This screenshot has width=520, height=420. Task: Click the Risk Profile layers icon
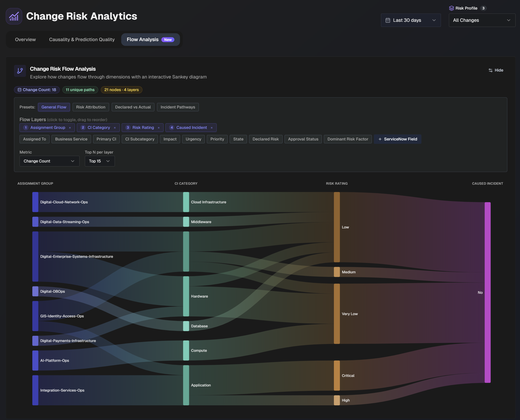point(451,8)
